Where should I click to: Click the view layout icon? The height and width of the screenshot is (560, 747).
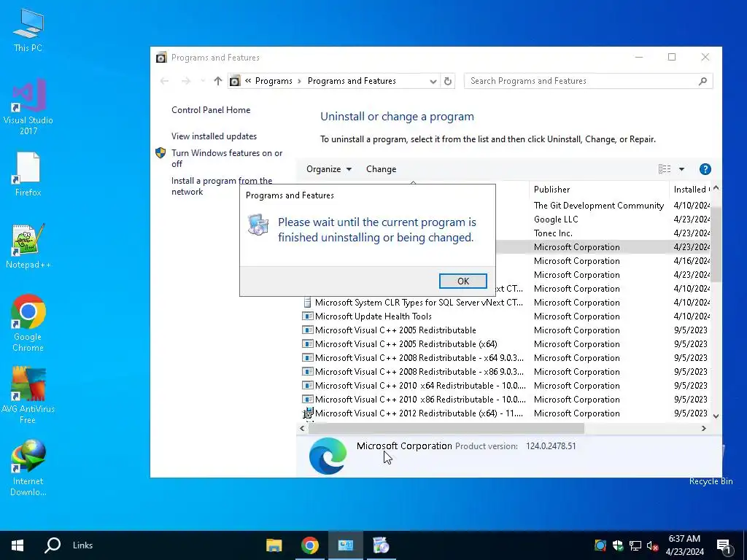(x=665, y=169)
